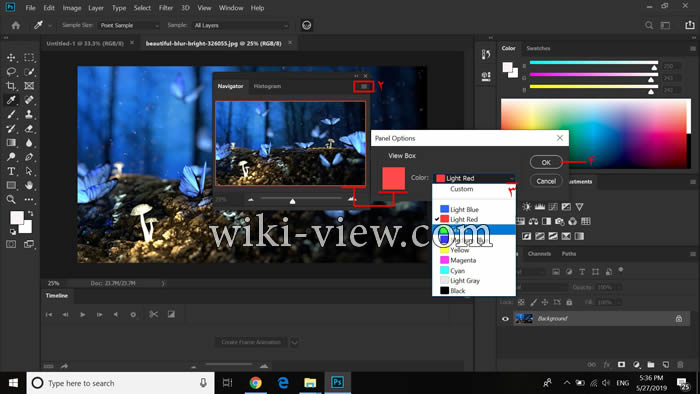Create new layer icon in Layers panel
Image resolution: width=700 pixels, height=394 pixels.
pos(666,365)
